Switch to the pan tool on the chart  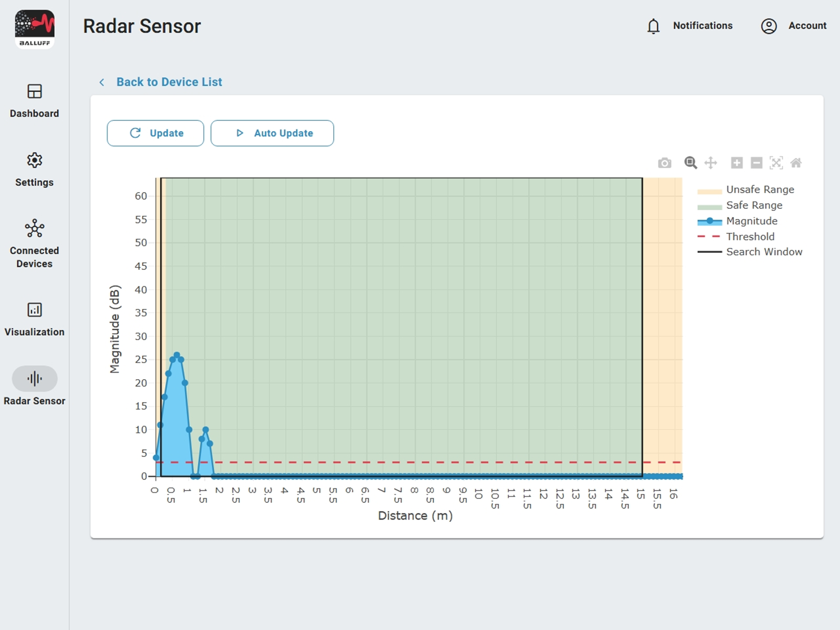click(x=711, y=162)
